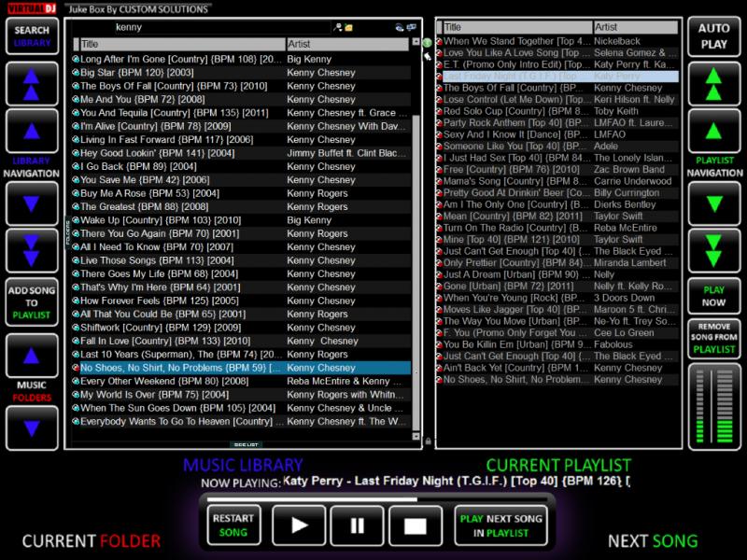Open the blue disc dropdown icon above the library
Image resolution: width=747 pixels, height=560 pixels.
(400, 28)
